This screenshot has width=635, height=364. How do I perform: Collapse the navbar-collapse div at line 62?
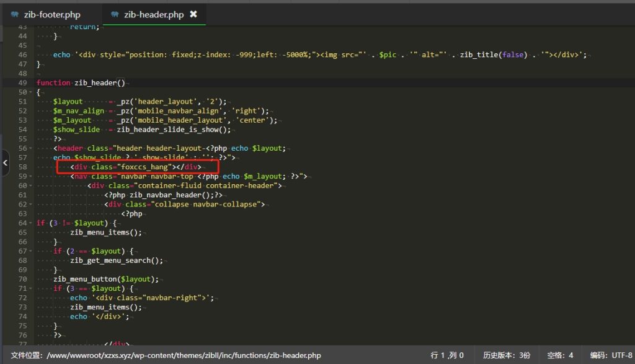[x=31, y=204]
